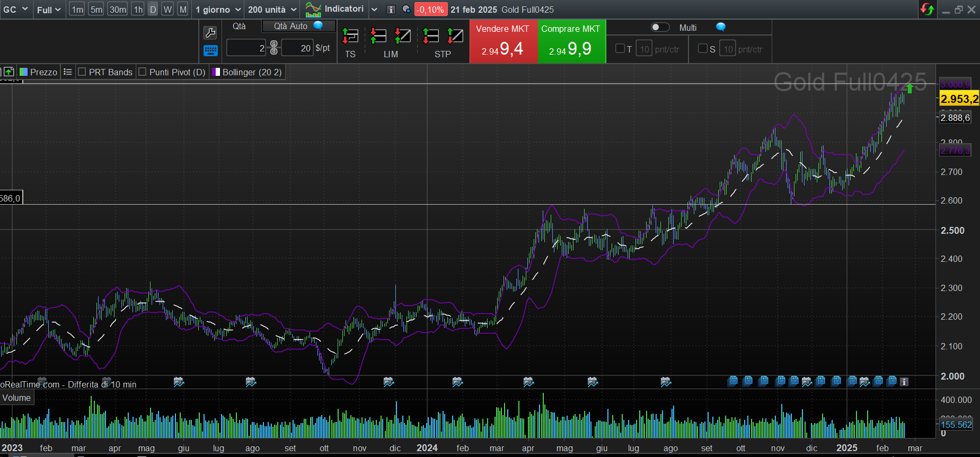Image resolution: width=980 pixels, height=457 pixels.
Task: Check the T target checkbox
Action: pos(620,49)
